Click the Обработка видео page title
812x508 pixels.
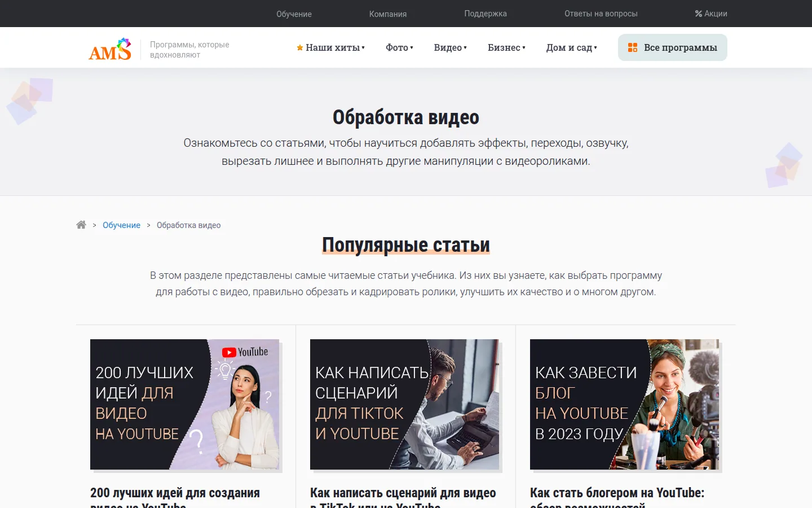406,117
